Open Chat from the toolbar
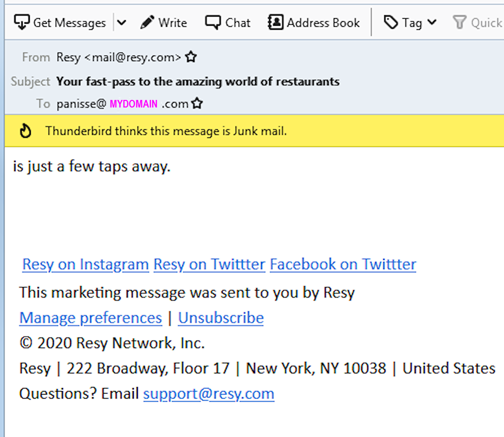Viewport: 504px width, 437px height. [x=228, y=23]
